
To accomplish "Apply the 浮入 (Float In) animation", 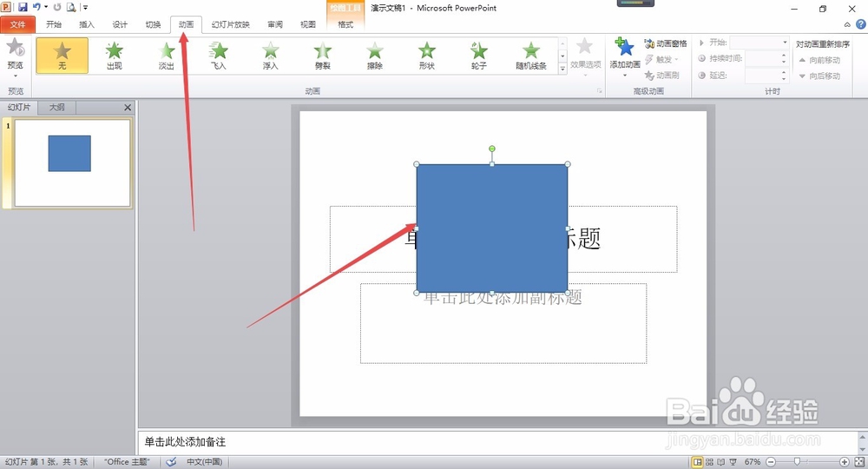I will 270,56.
